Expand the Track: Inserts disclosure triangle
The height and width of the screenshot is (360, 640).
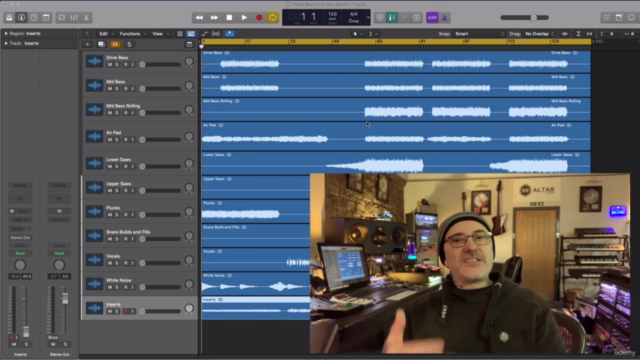click(6, 43)
